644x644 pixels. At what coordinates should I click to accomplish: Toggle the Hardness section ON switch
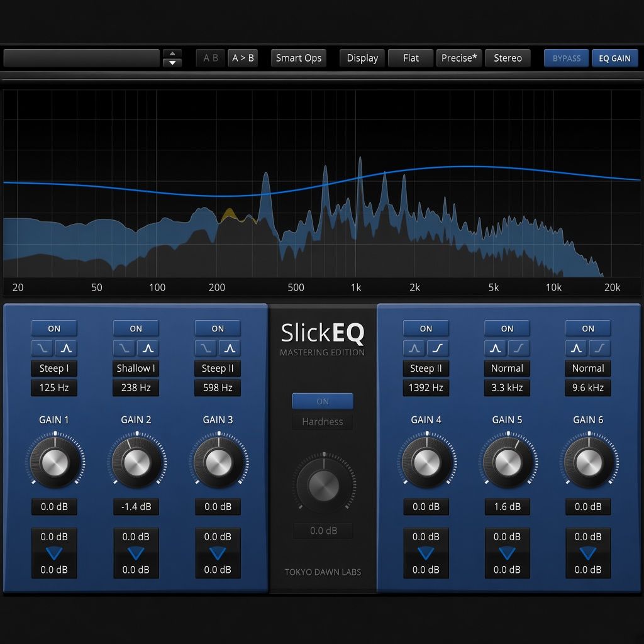tap(323, 401)
